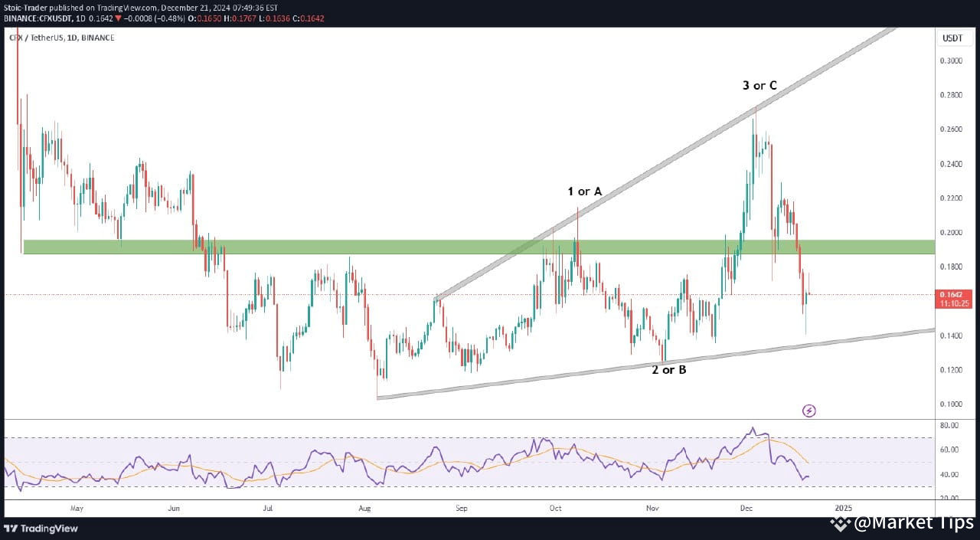Click the 1D interval label in the legend
980x540 pixels.
(x=70, y=38)
